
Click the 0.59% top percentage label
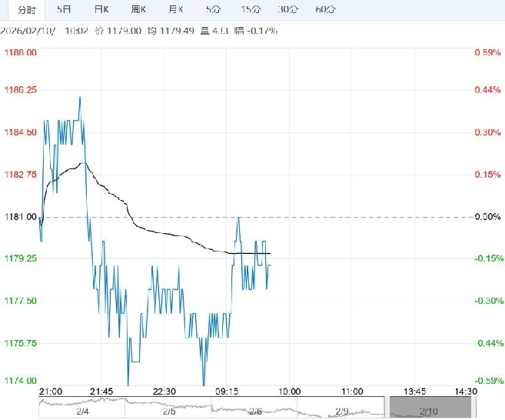coord(487,52)
